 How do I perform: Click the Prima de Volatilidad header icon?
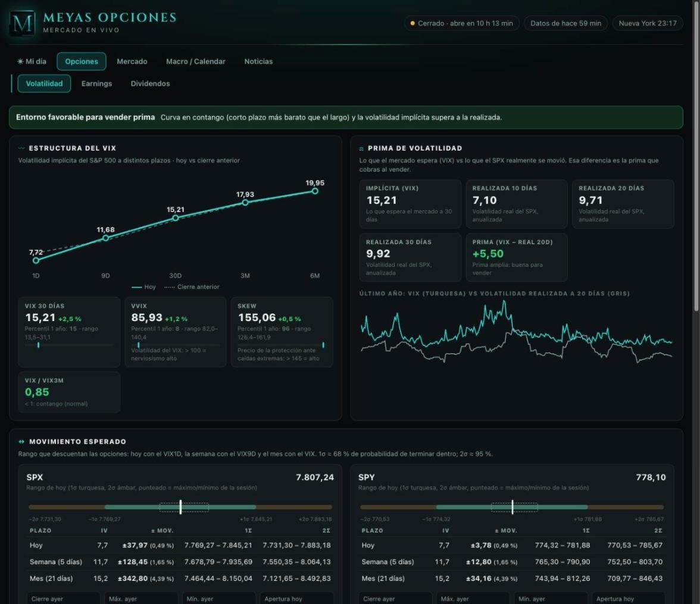click(362, 148)
